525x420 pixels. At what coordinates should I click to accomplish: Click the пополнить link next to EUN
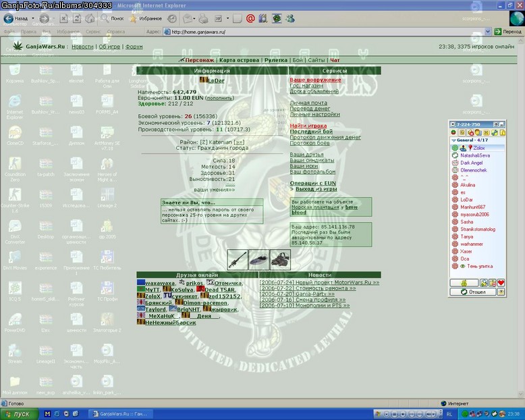point(219,98)
